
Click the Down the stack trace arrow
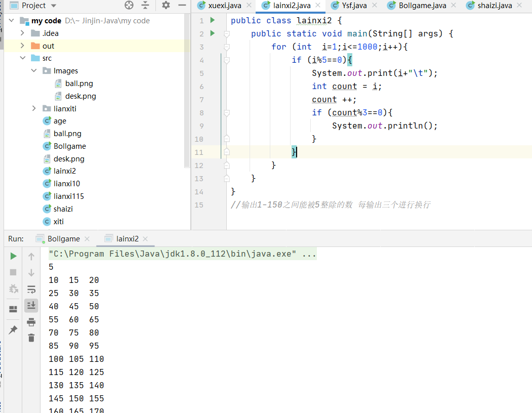(x=31, y=272)
